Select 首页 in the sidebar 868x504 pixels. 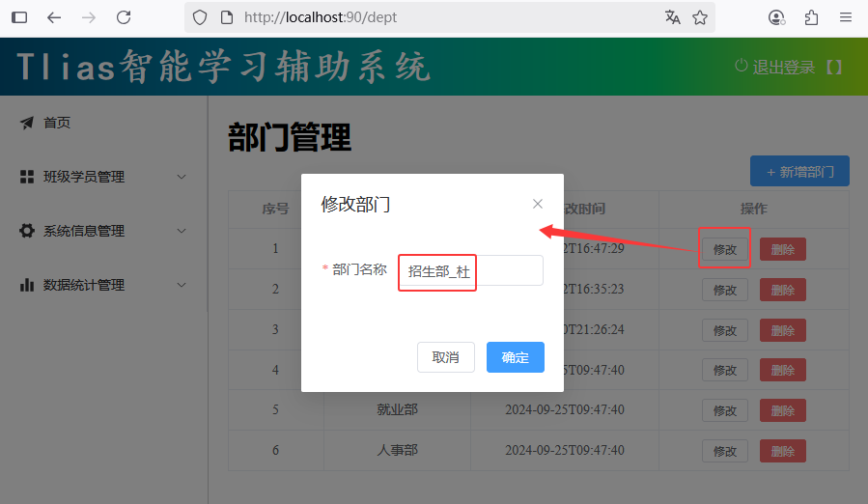[57, 123]
